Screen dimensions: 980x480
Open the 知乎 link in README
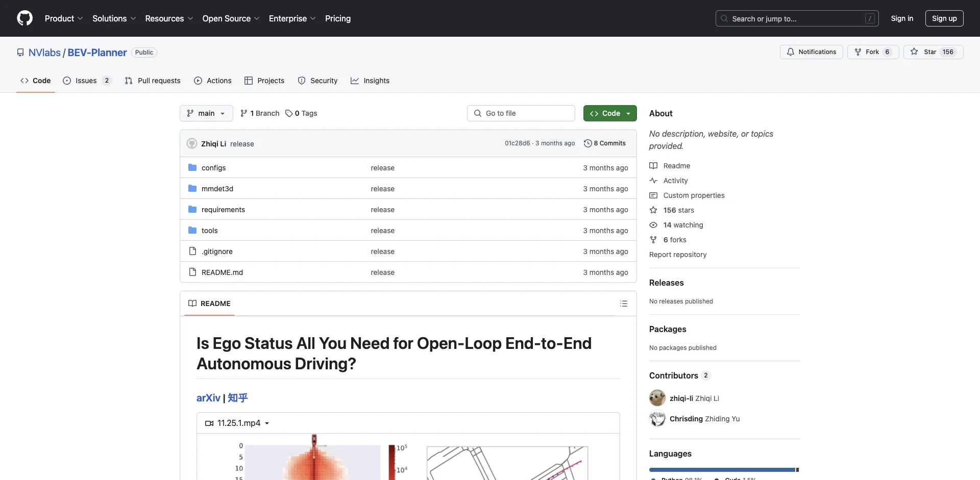tap(238, 398)
